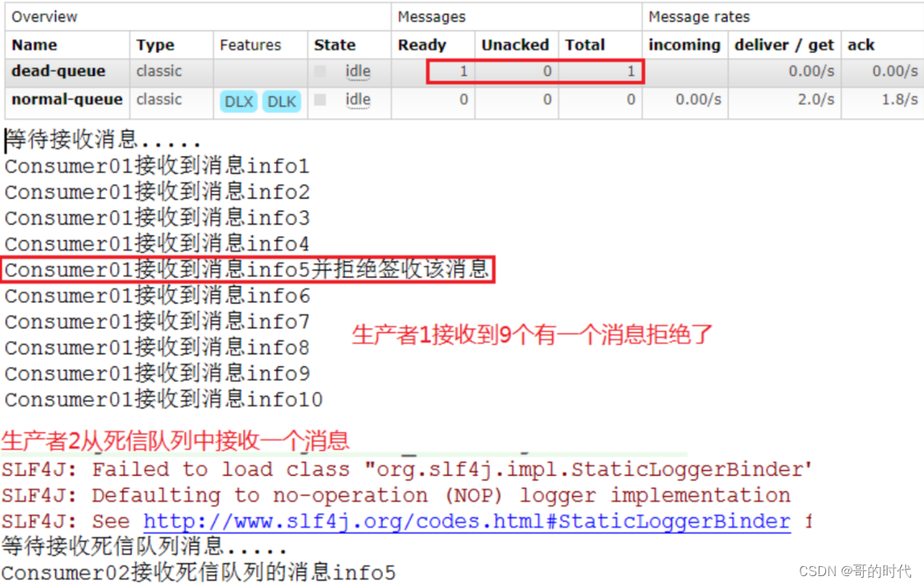This screenshot has height=586, width=924.
Task: Click the Features column header
Action: click(250, 44)
